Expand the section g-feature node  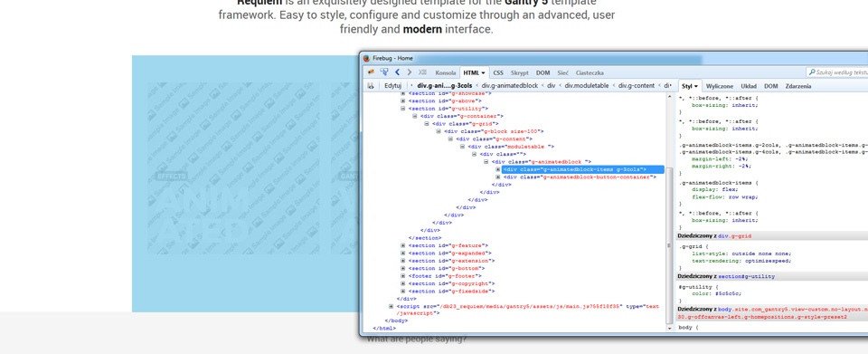[x=403, y=245]
